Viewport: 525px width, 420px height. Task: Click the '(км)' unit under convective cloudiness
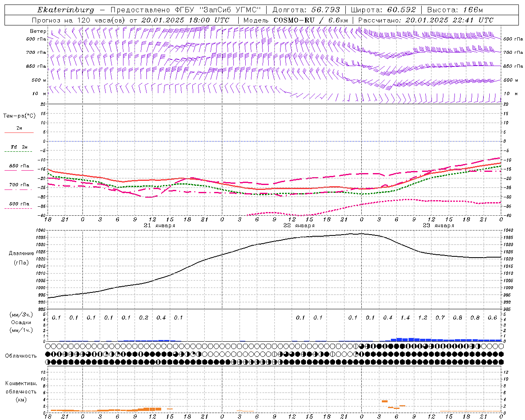(x=21, y=399)
